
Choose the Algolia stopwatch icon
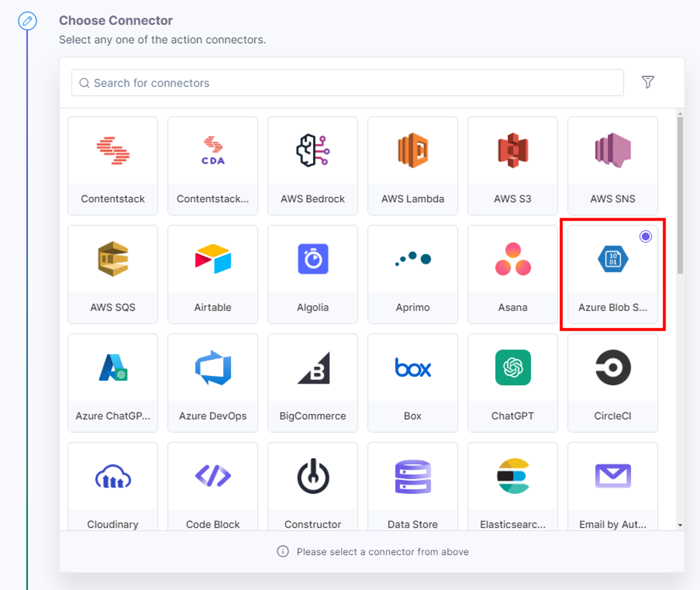tap(313, 259)
